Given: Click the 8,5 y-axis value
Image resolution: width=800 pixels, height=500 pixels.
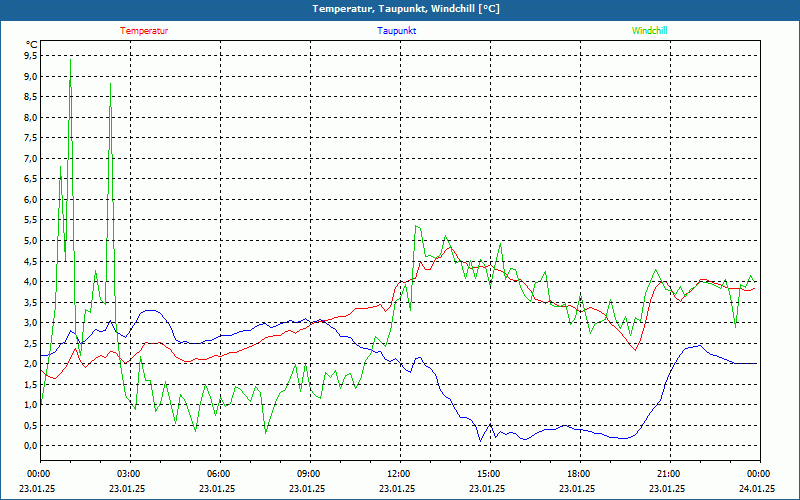Looking at the screenshot, I should (31, 97).
